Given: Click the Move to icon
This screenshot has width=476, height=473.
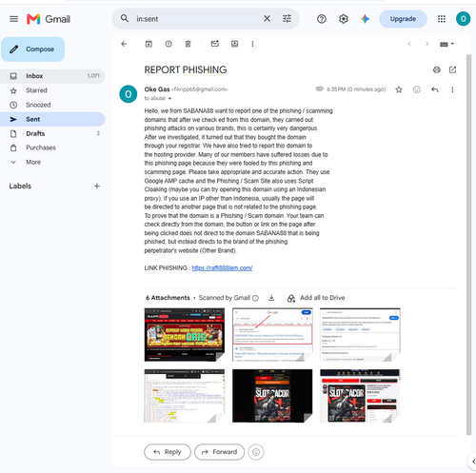Looking at the screenshot, I should click(234, 44).
